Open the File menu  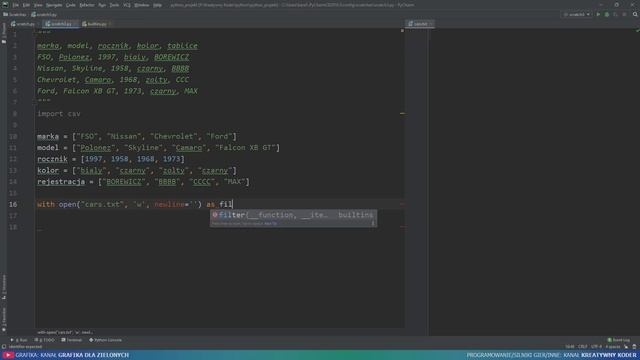[x=16, y=5]
